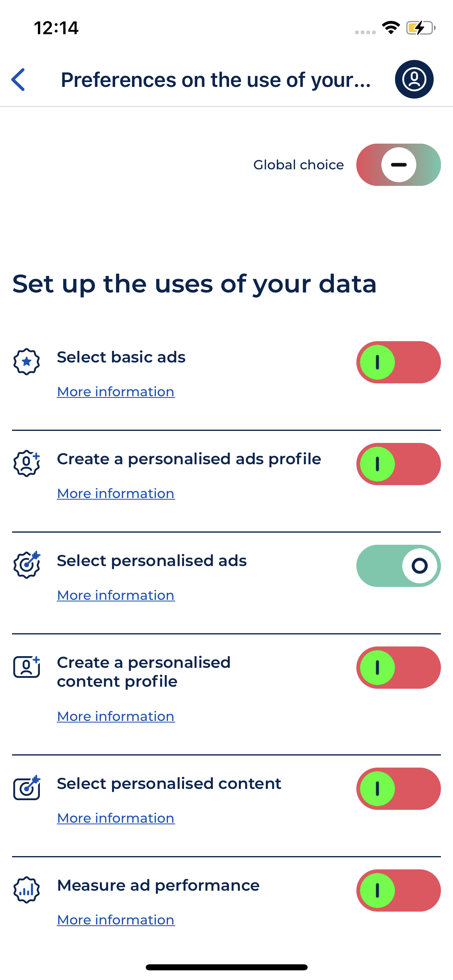Screen dimensions: 453x980
Task: Toggle the Select basic ads switch
Action: 398,362
